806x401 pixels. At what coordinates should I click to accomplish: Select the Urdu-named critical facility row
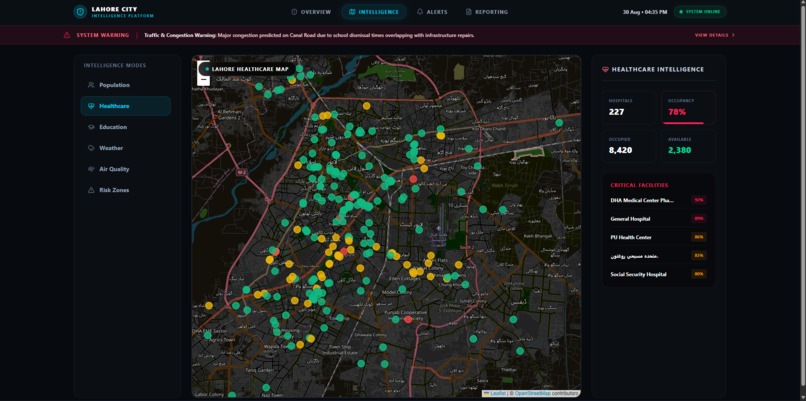click(658, 256)
